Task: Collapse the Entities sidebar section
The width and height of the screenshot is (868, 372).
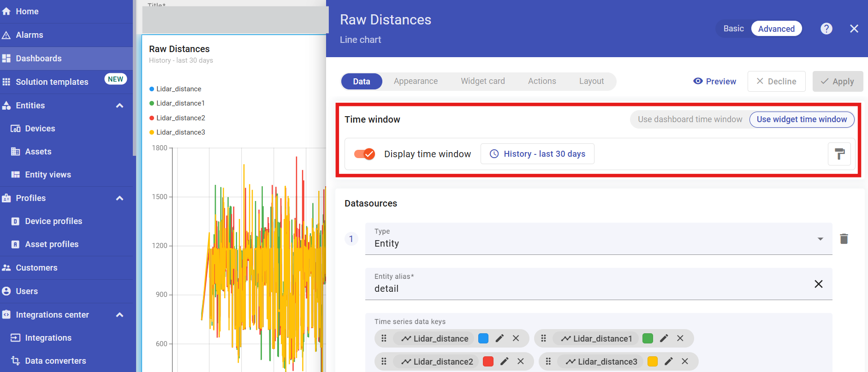Action: tap(119, 106)
